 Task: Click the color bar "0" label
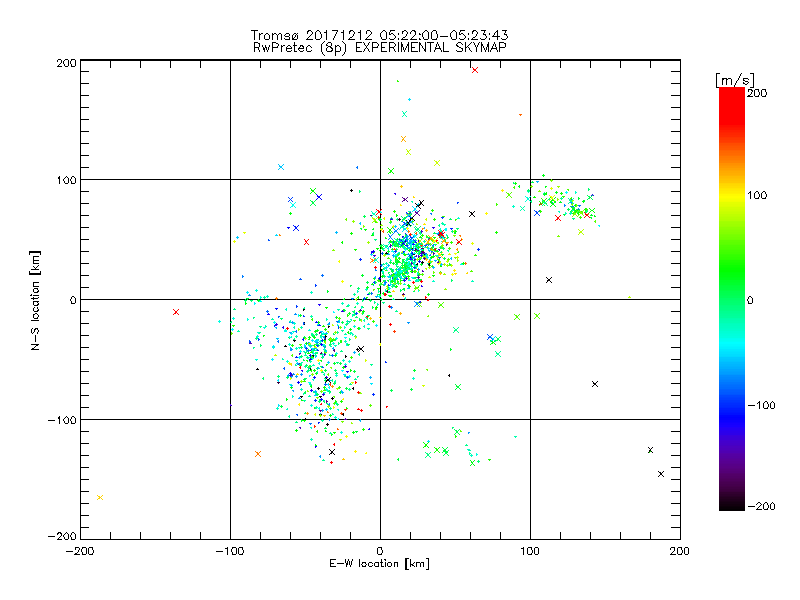pyautogui.click(x=750, y=300)
